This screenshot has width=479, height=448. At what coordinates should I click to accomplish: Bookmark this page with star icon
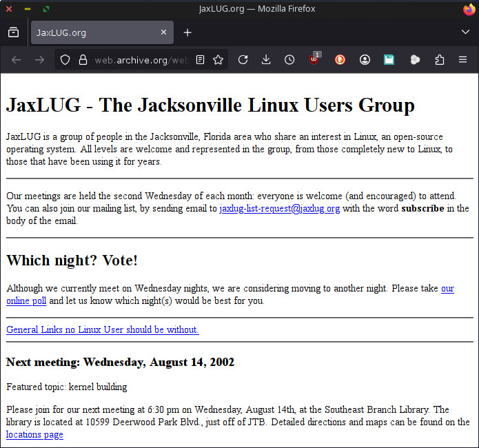click(x=218, y=59)
